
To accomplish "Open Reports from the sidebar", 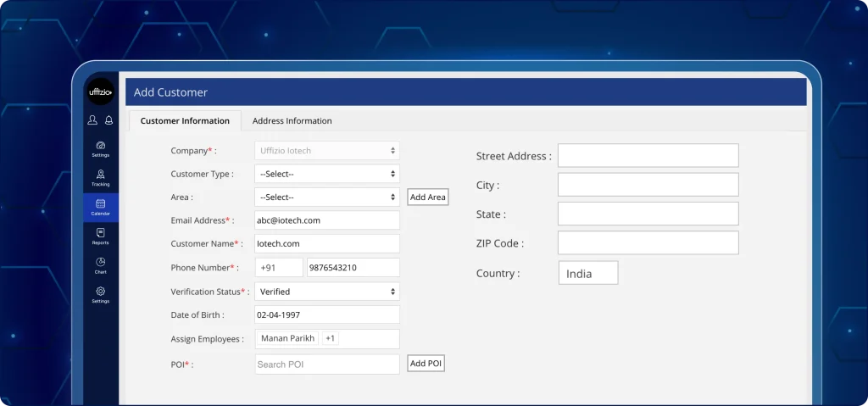I will (x=101, y=235).
